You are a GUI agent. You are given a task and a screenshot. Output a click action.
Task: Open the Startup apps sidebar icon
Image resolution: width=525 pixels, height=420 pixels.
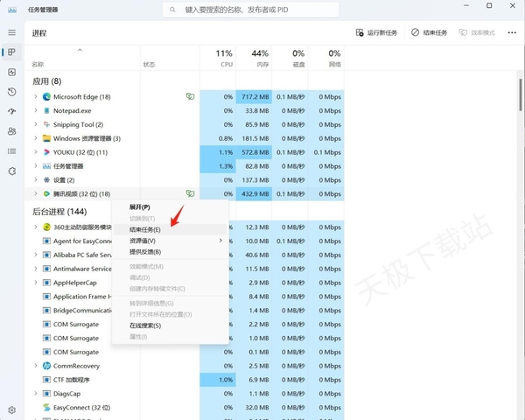point(11,111)
